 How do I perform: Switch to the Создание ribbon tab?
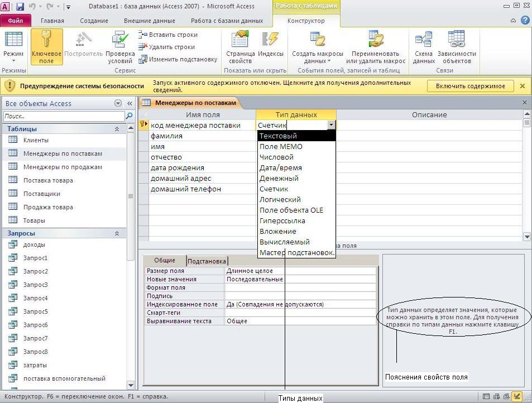[x=94, y=21]
